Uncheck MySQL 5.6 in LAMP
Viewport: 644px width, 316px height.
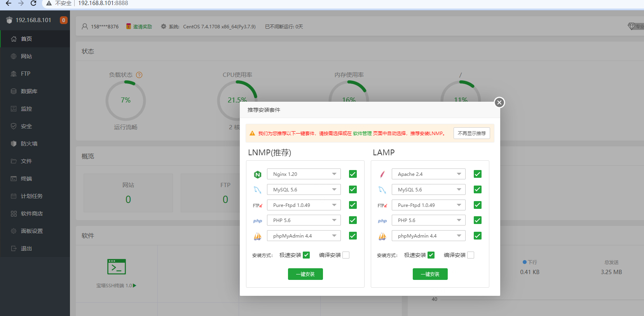(x=478, y=189)
